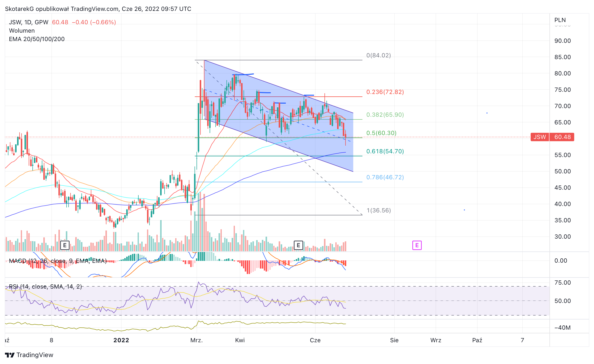Click the 50.00 value on price axis

[x=563, y=171]
